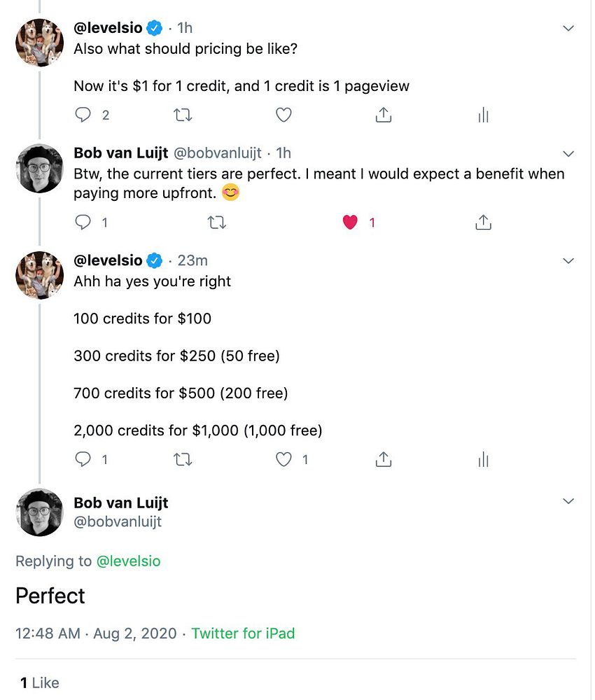
Task: Reply to the 'current tiers are perfect' tweet
Action: click(83, 223)
